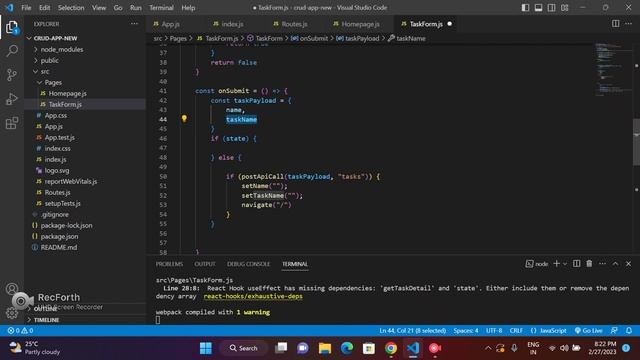Open terminal panel more actions ellipsis
640x360 pixels.
click(602, 264)
